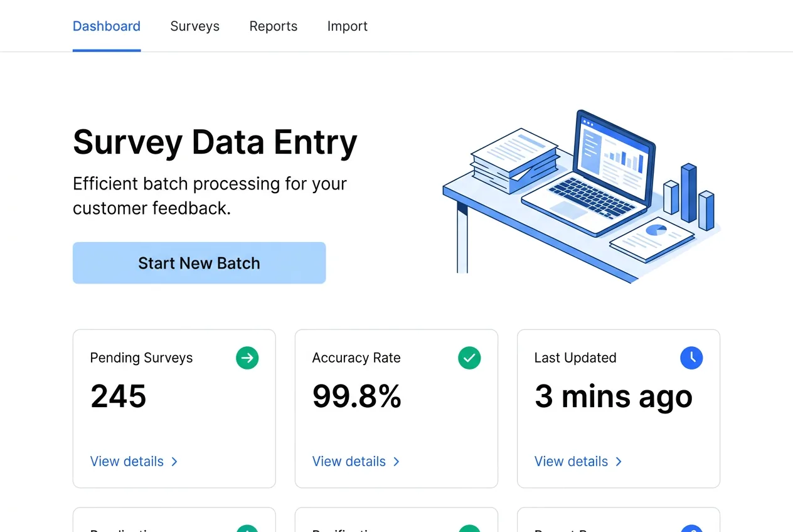Switch to the Surveys tab
This screenshot has height=532, width=793.
tap(194, 26)
